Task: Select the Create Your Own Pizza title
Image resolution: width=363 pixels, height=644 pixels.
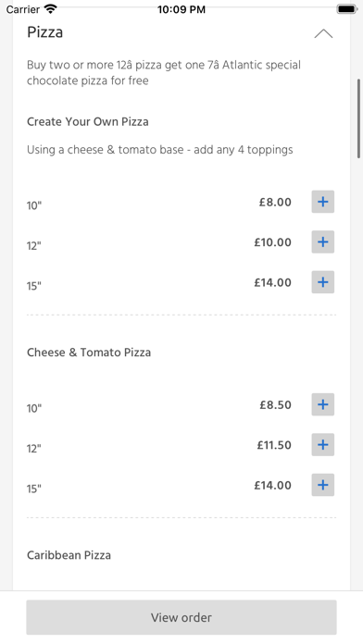Action: (x=88, y=121)
